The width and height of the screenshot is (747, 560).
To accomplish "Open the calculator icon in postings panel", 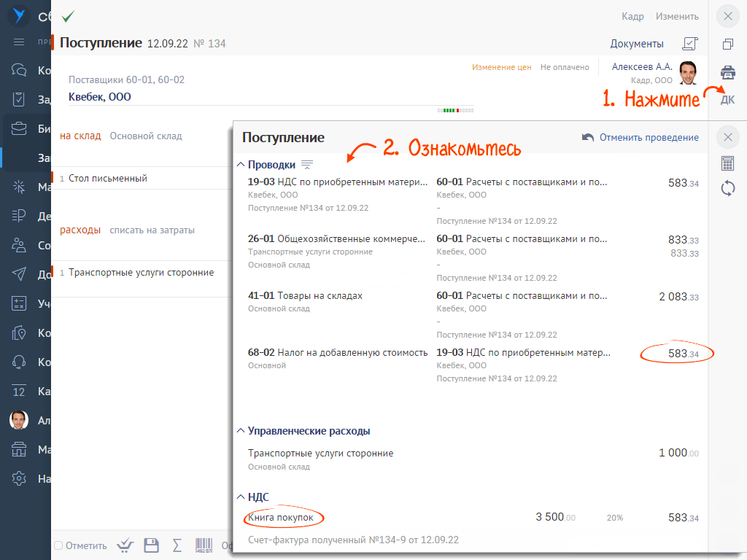I will pyautogui.click(x=727, y=163).
